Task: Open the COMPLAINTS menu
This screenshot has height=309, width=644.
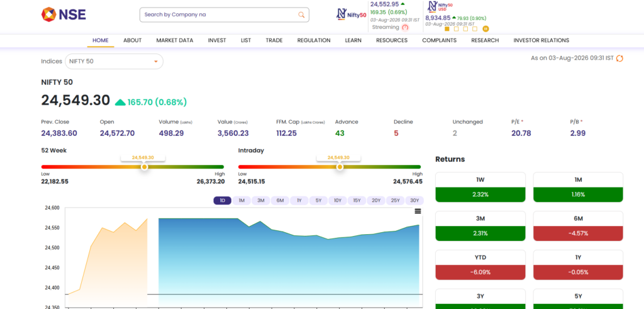Action: [440, 40]
